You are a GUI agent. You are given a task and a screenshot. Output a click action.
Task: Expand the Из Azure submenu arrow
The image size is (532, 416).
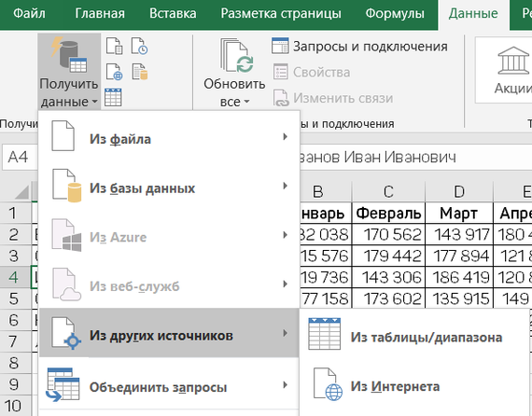pyautogui.click(x=285, y=235)
